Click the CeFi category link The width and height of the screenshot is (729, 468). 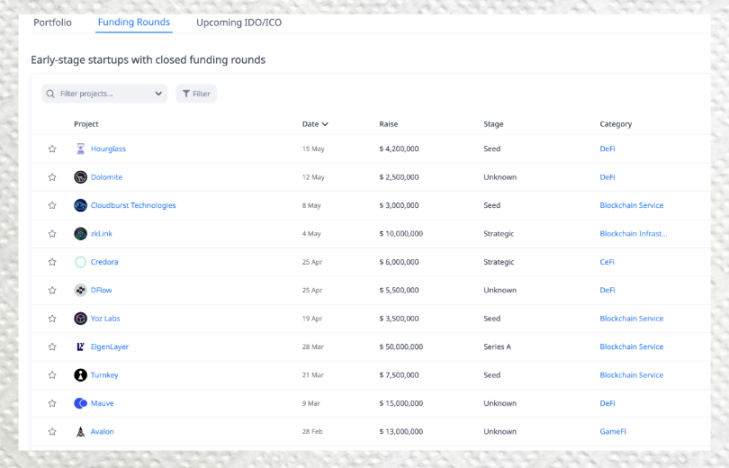click(x=607, y=262)
